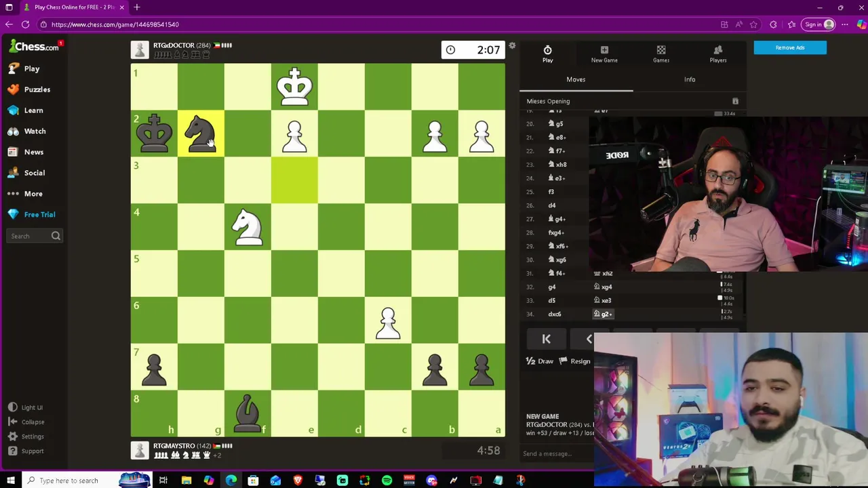Screen dimensions: 868x488
Task: Select move 31 xh2 in move list
Action: 603,273
